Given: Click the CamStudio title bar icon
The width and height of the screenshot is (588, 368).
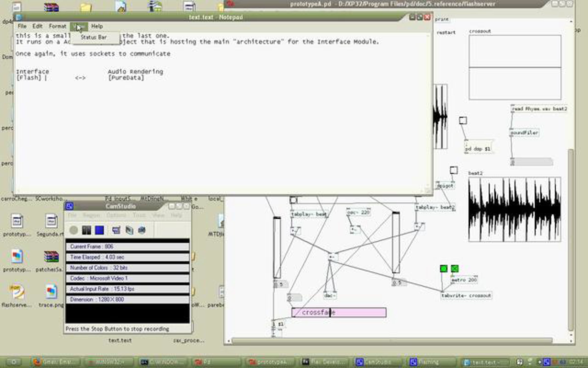Looking at the screenshot, I should (69, 206).
